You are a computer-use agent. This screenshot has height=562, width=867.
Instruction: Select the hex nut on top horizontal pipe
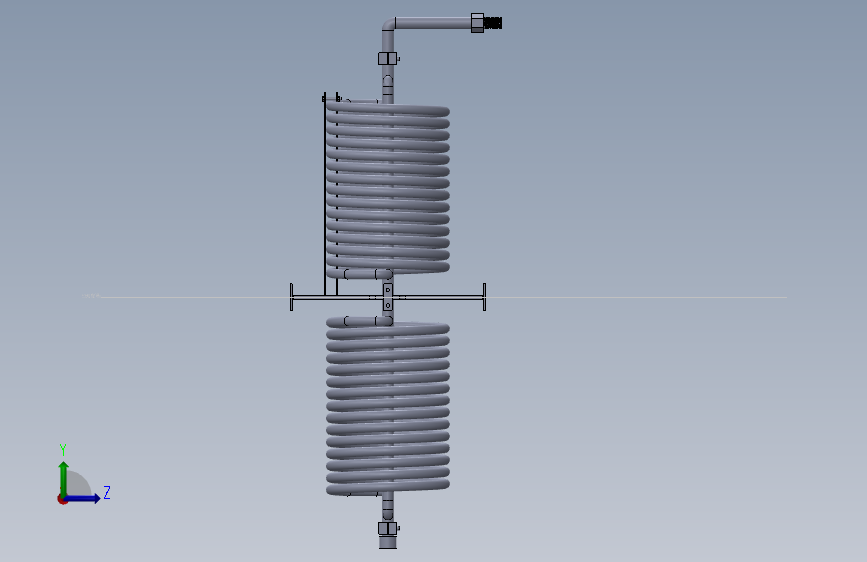pos(477,23)
